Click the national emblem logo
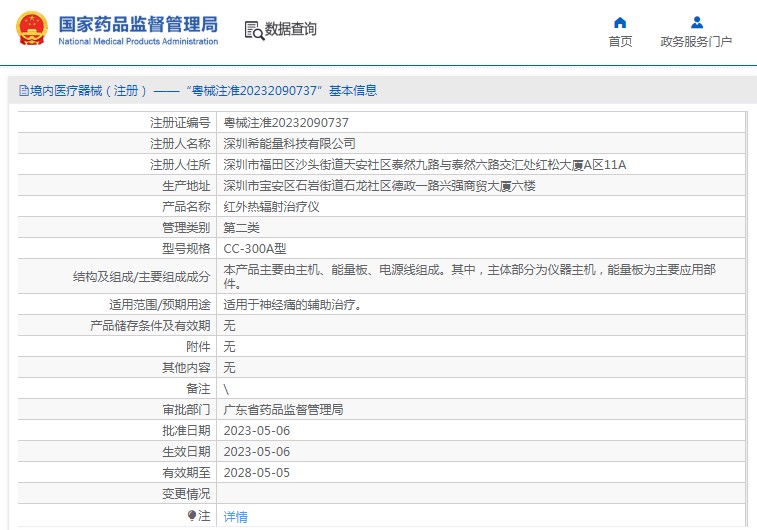757x530 pixels. [32, 28]
